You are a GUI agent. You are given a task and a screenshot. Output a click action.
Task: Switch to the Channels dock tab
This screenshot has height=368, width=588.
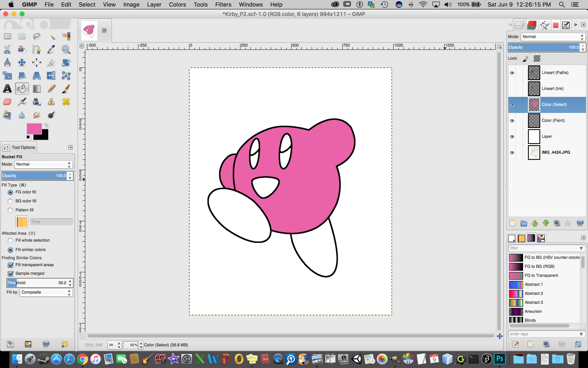tap(532, 25)
